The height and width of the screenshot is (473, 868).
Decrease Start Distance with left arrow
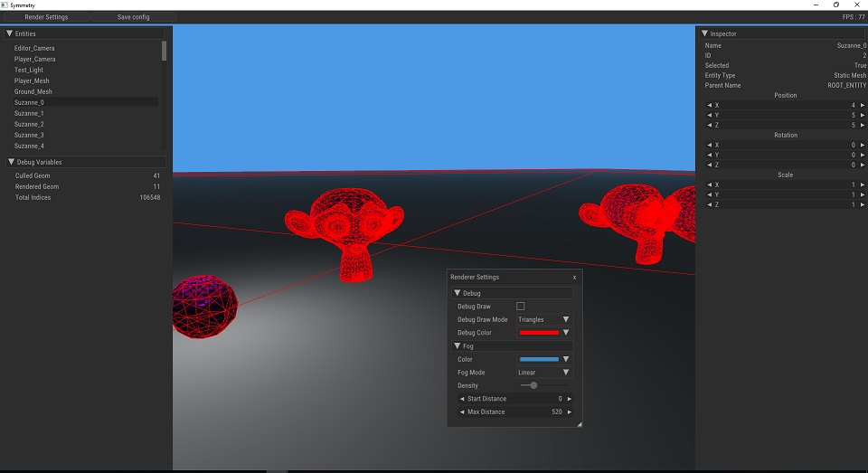coord(462,399)
